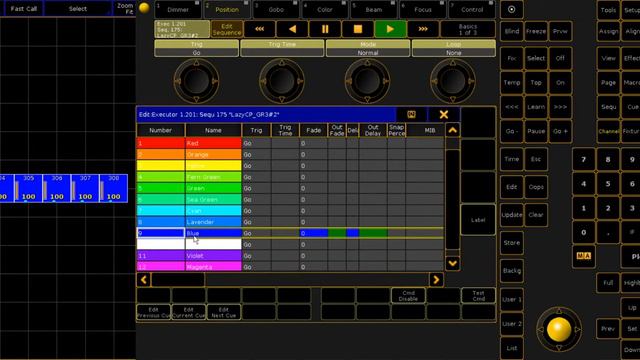The width and height of the screenshot is (640, 360).
Task: Open the Gobo preset tab
Action: (276, 9)
